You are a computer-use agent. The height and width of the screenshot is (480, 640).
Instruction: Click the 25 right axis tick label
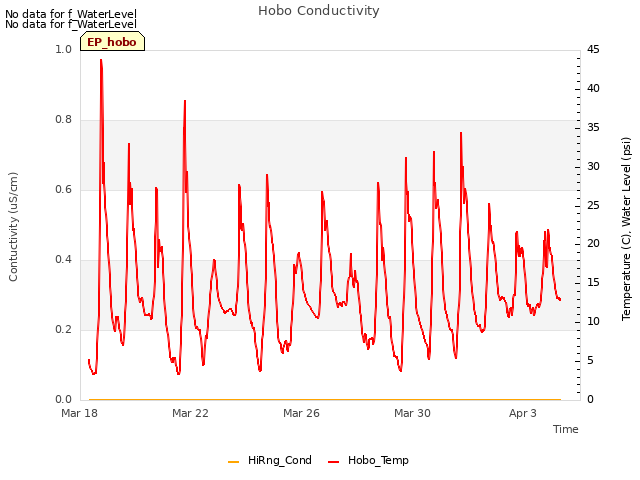593,205
